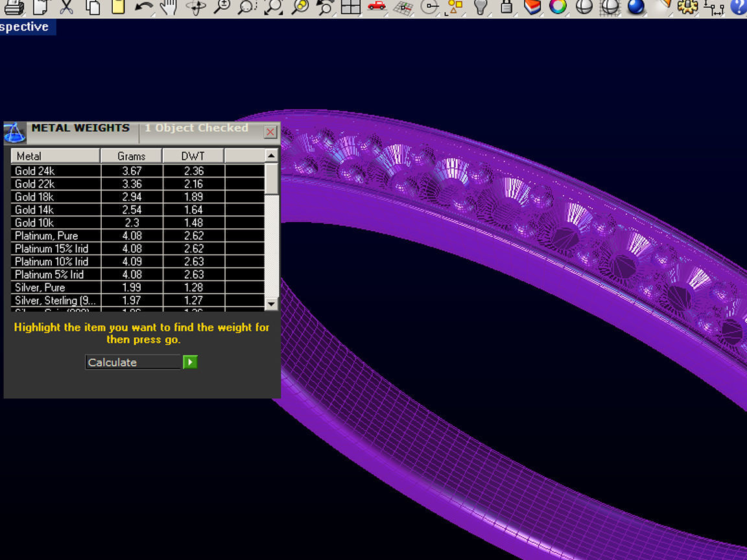747x560 pixels.
Task: Select the Gold 14k row
Action: 137,209
